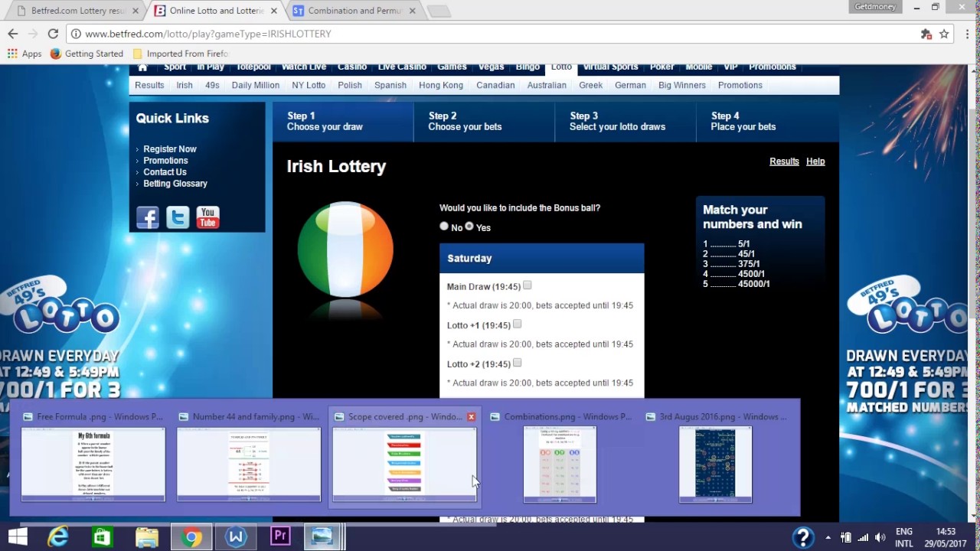Image resolution: width=980 pixels, height=551 pixels.
Task: Open the Betfred YouTube icon link
Action: coord(207,218)
